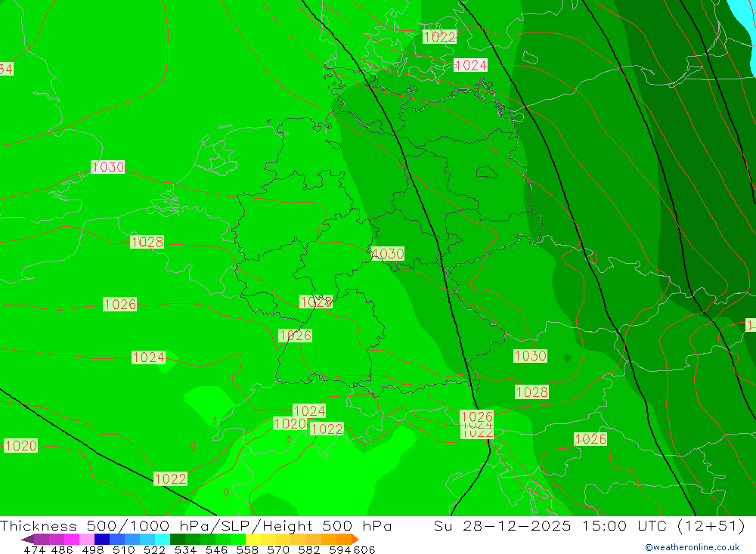Screen dimensions: 756x554
Task: Click the legend value 546
Action: click(x=216, y=550)
